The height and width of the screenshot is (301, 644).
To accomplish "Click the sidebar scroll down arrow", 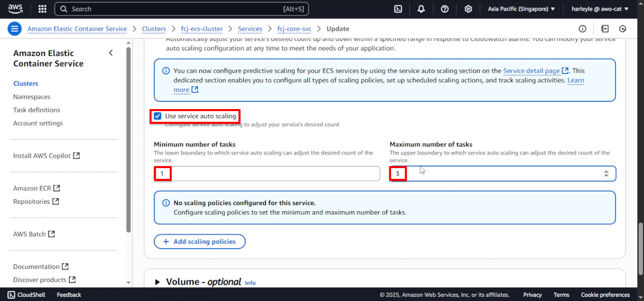I will coord(128,283).
